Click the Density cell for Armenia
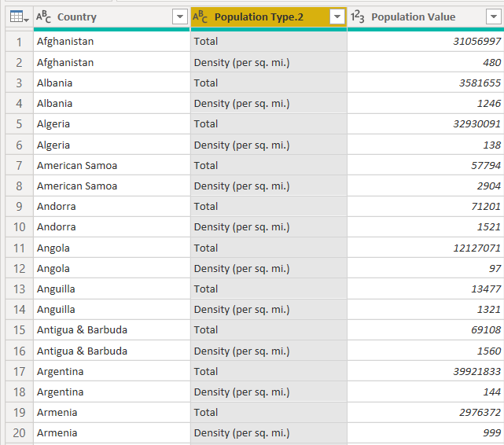 [269, 433]
